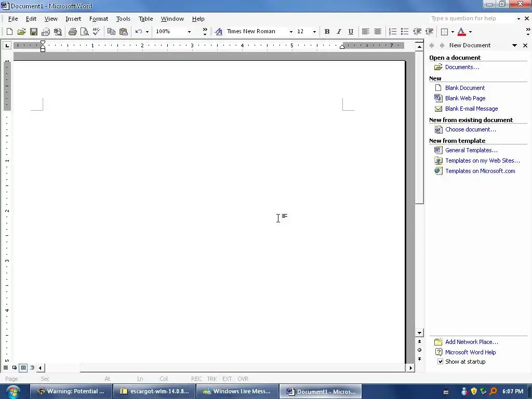The height and width of the screenshot is (399, 532).
Task: Switch to Outline view button
Action: pyautogui.click(x=32, y=368)
